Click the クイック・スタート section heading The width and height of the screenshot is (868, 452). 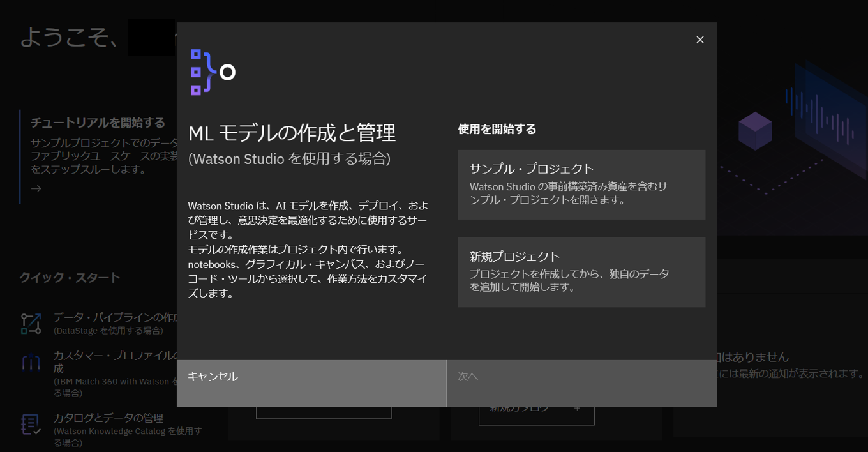tap(70, 278)
